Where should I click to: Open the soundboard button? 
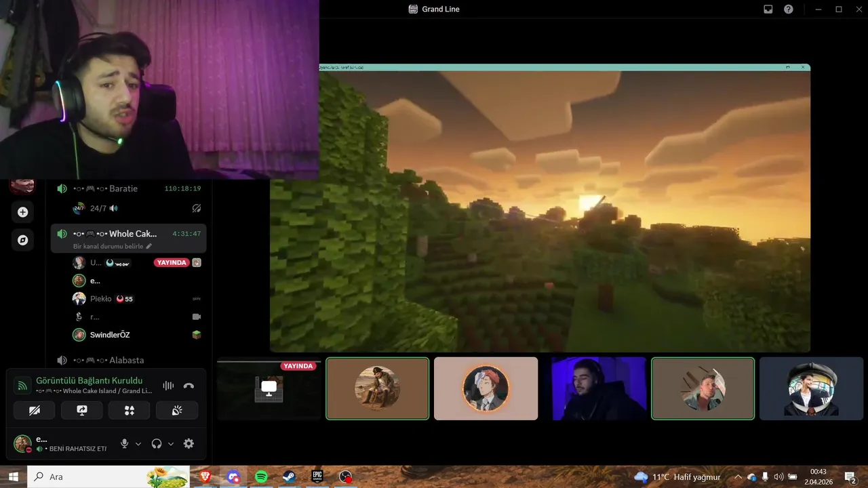tap(177, 410)
